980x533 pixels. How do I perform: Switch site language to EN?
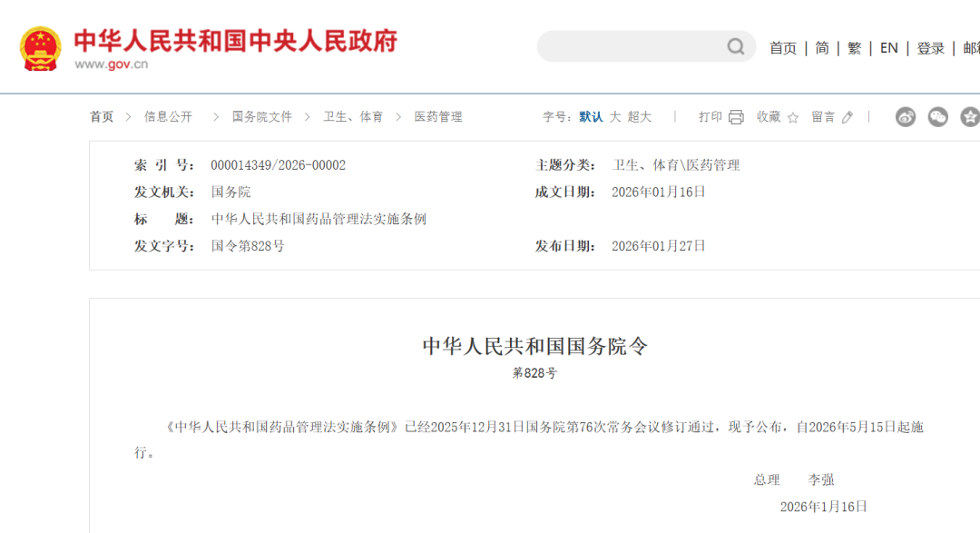[889, 48]
